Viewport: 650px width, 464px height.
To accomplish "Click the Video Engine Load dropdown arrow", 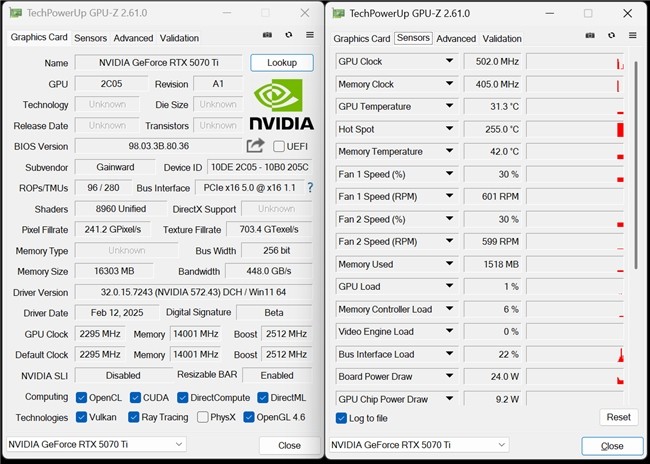I will click(x=449, y=331).
